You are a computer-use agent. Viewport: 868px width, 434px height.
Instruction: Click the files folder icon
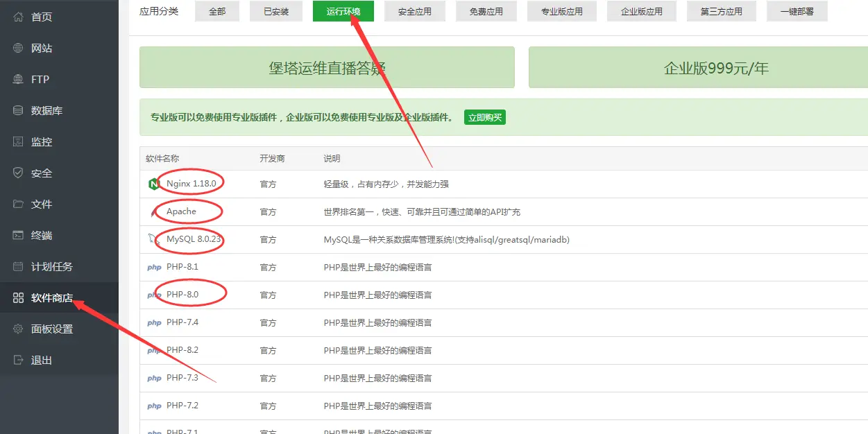click(x=19, y=204)
